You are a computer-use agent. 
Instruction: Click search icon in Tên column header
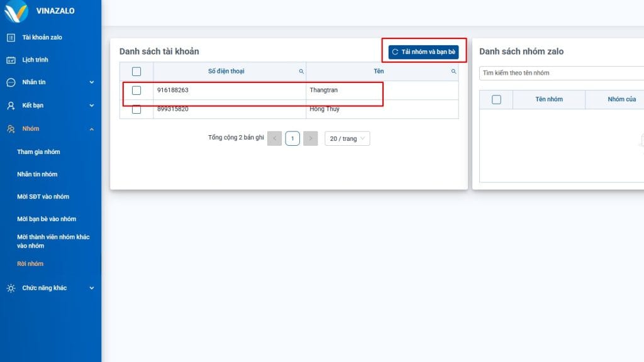[453, 72]
